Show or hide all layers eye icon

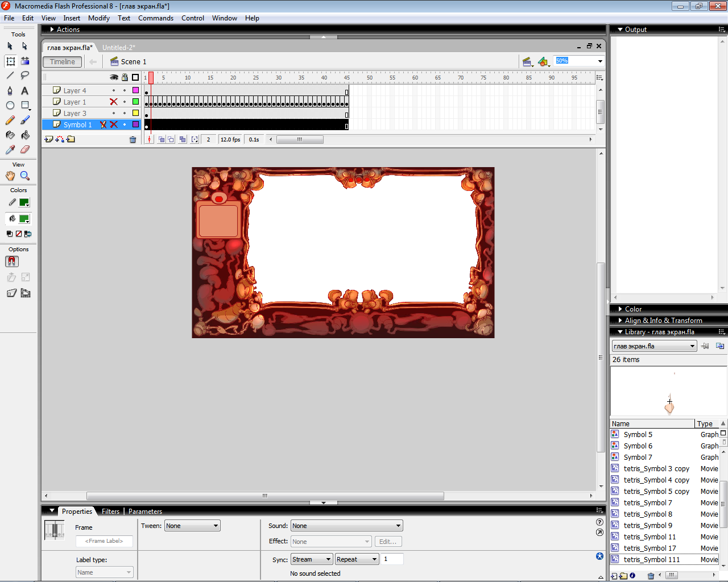114,77
